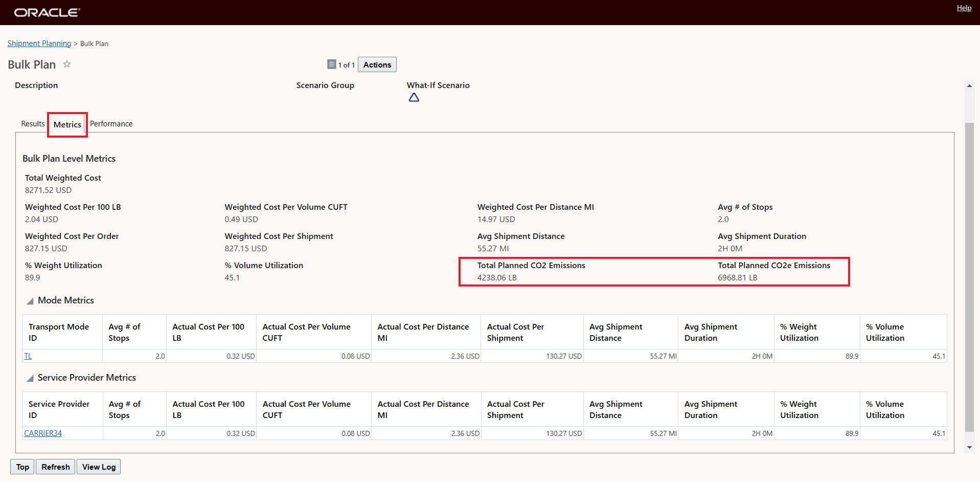The height and width of the screenshot is (482, 980).
Task: Click the Transport Mode ID column header
Action: pos(63,332)
